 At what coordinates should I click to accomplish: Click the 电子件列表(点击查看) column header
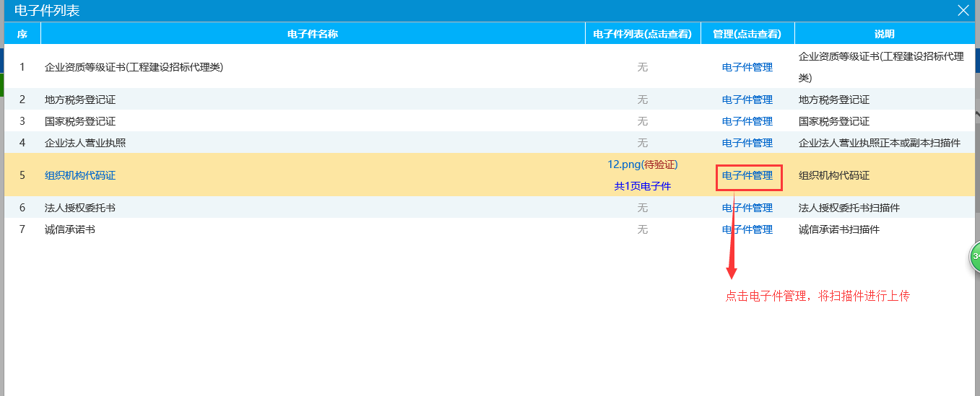[x=643, y=34]
